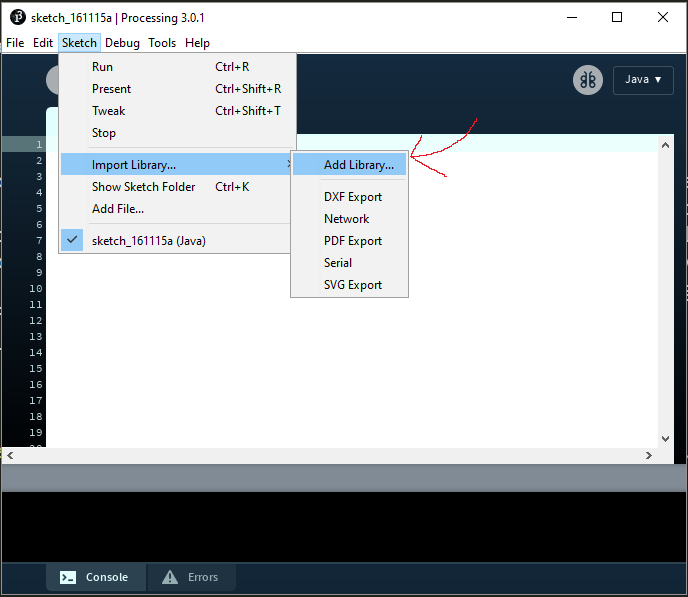
Task: Open the Edit menu
Action: (43, 43)
